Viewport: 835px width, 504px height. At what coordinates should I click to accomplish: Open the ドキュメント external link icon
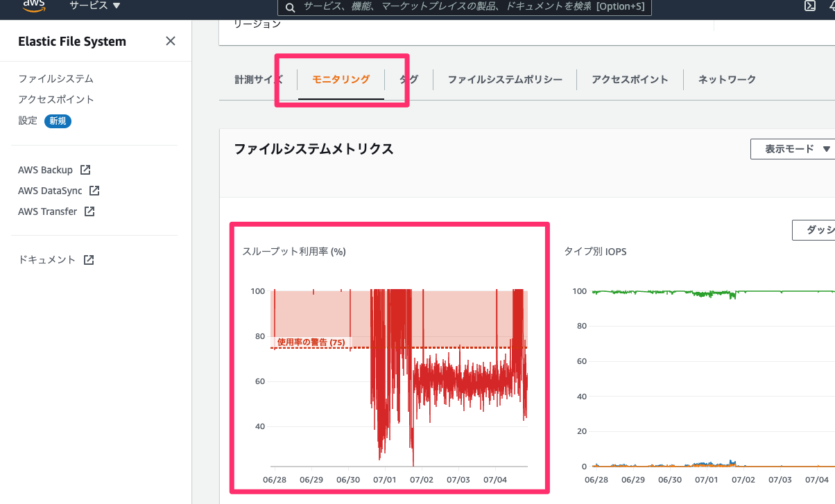(x=87, y=259)
